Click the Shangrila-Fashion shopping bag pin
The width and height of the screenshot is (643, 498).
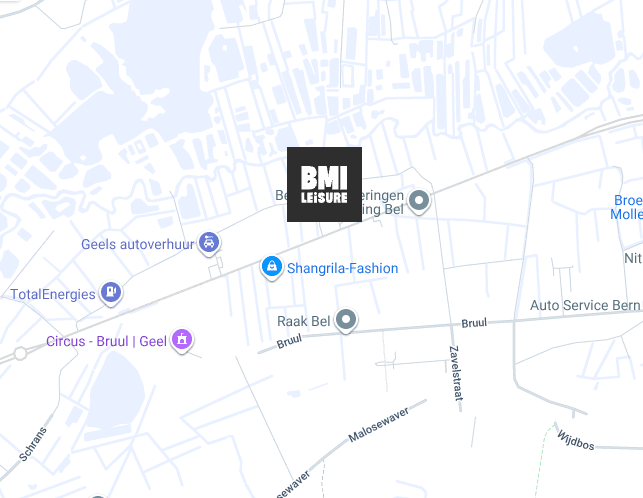[271, 267]
